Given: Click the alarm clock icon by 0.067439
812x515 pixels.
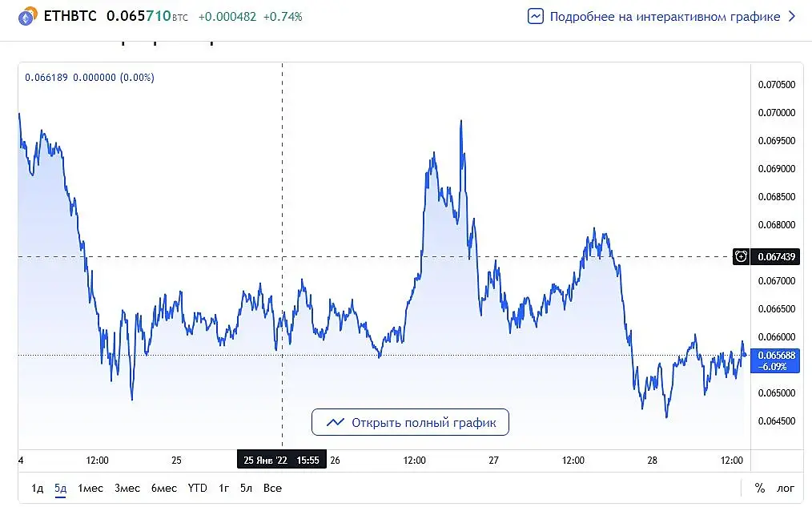Looking at the screenshot, I should click(741, 256).
